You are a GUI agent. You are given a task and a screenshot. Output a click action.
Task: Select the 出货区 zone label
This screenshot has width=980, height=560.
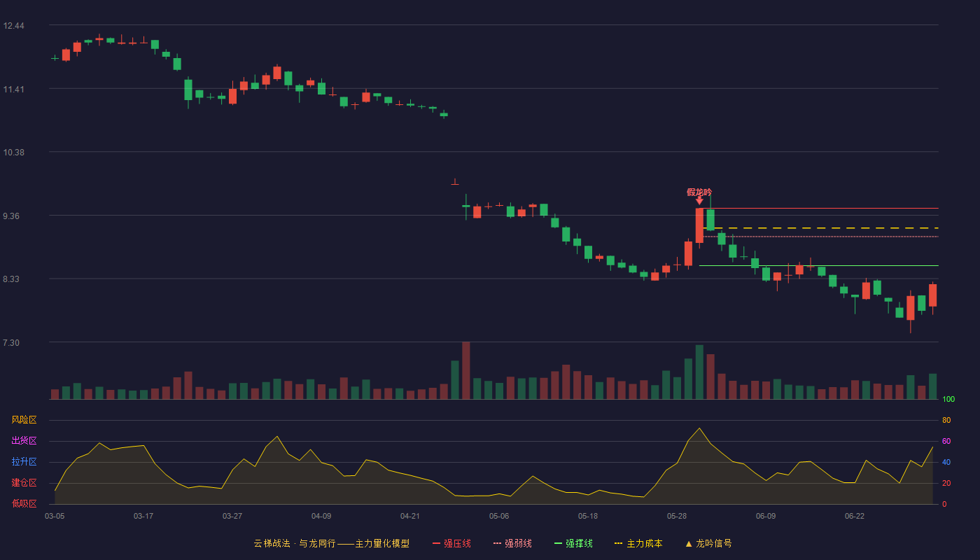[x=24, y=441]
